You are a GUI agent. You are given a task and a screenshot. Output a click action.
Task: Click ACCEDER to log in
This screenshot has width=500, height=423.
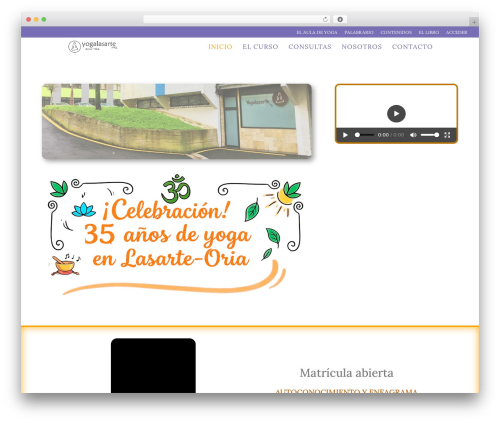[x=456, y=32]
